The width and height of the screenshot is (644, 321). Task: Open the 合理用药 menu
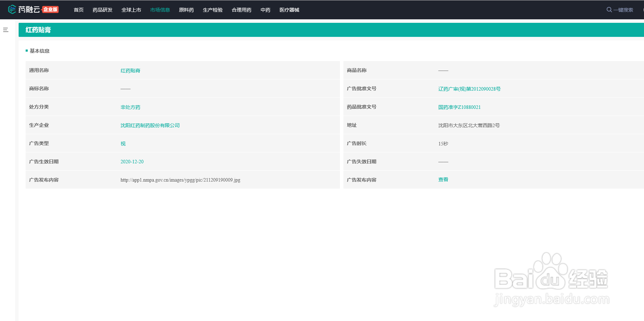tap(242, 10)
